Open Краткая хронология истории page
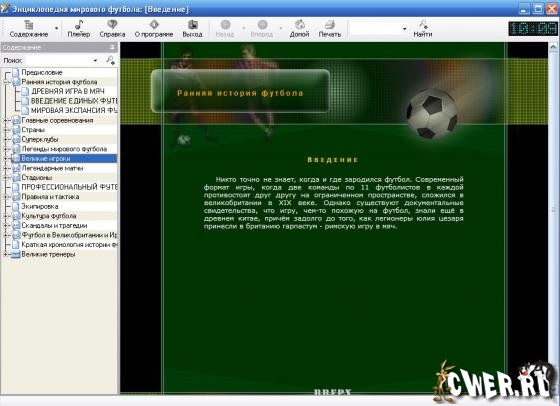The width and height of the screenshot is (560, 406). 69,245
